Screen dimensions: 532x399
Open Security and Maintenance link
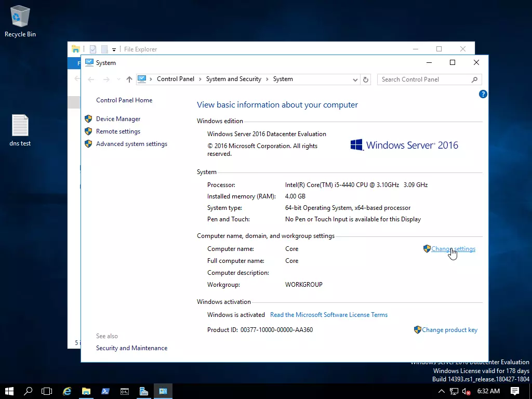point(131,348)
